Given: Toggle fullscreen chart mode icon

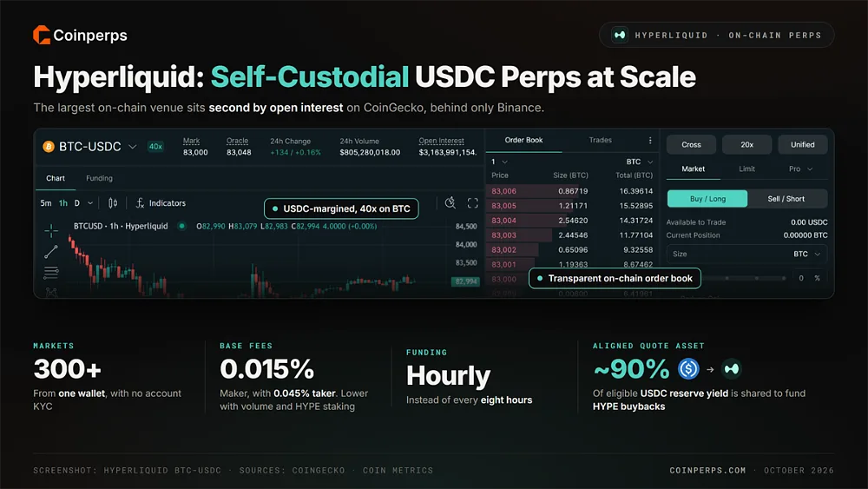Looking at the screenshot, I should pyautogui.click(x=473, y=203).
